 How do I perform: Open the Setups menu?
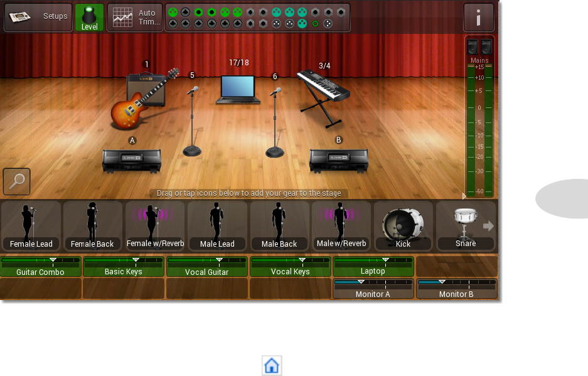[38, 17]
